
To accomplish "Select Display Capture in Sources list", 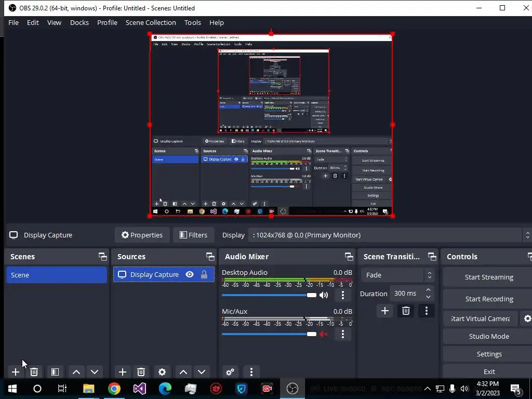I will pyautogui.click(x=164, y=274).
